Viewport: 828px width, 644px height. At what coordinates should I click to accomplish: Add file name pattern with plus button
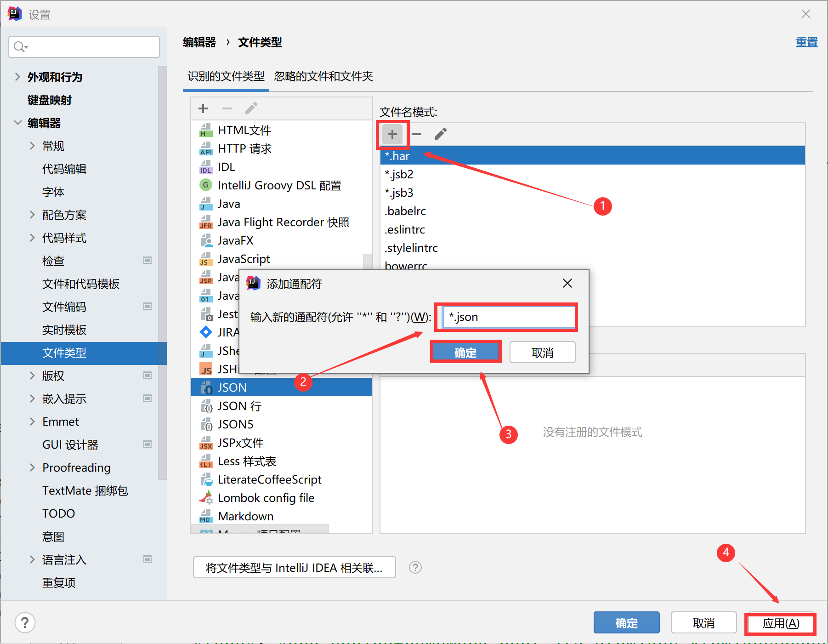392,134
